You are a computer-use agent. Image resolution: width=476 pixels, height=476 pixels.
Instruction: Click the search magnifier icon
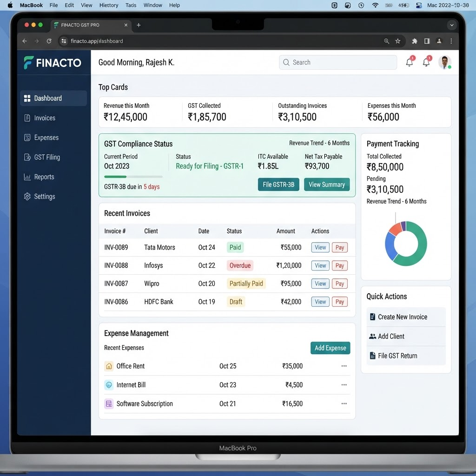(286, 62)
